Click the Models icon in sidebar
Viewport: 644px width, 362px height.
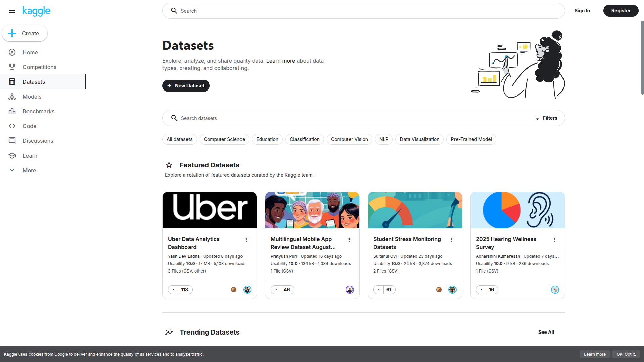click(12, 97)
